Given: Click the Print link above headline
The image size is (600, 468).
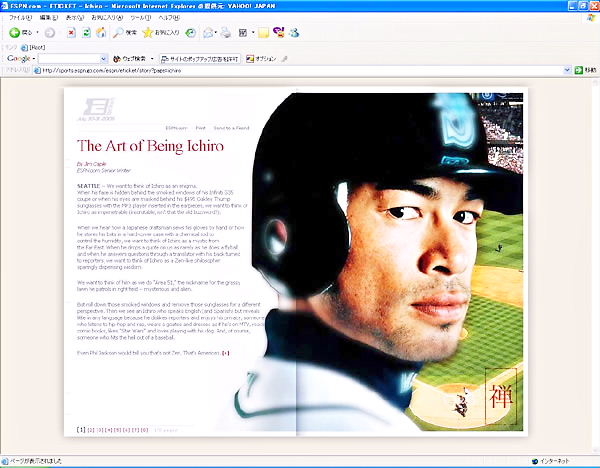Looking at the screenshot, I should click(x=200, y=128).
